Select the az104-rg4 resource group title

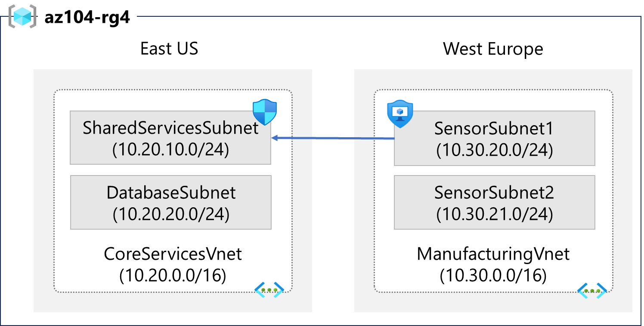[x=87, y=18]
